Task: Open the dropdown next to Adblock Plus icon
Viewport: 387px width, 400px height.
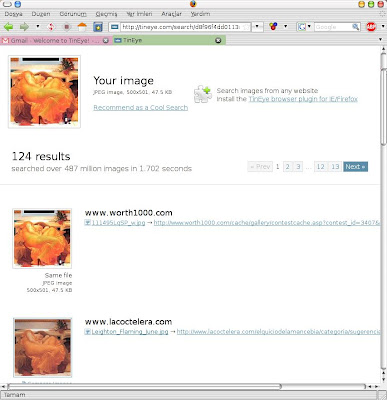Action: click(x=382, y=27)
